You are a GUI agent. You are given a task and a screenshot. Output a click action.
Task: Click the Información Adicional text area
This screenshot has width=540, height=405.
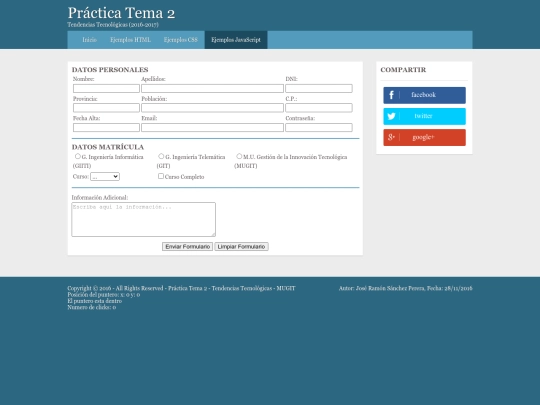point(144,219)
